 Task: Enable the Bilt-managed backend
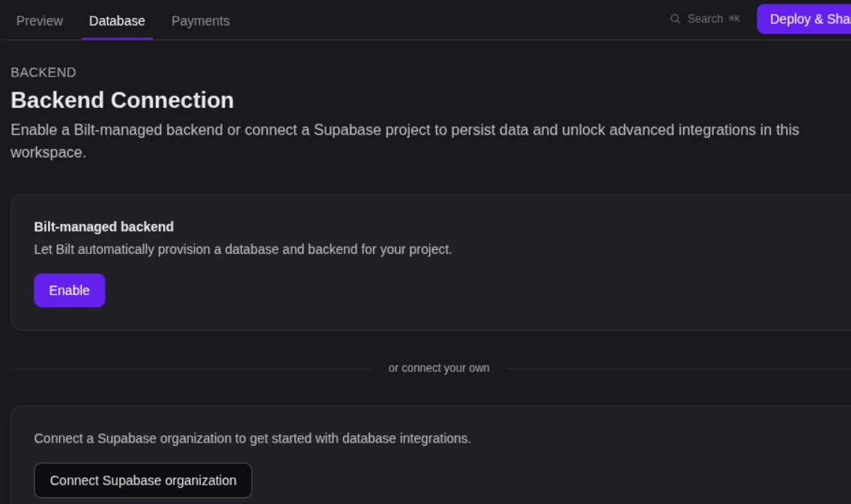click(70, 291)
